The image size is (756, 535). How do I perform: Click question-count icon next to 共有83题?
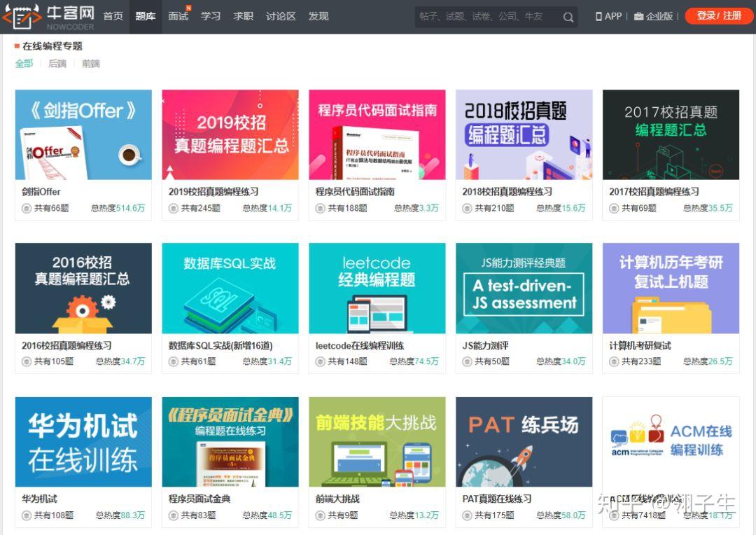(x=173, y=515)
